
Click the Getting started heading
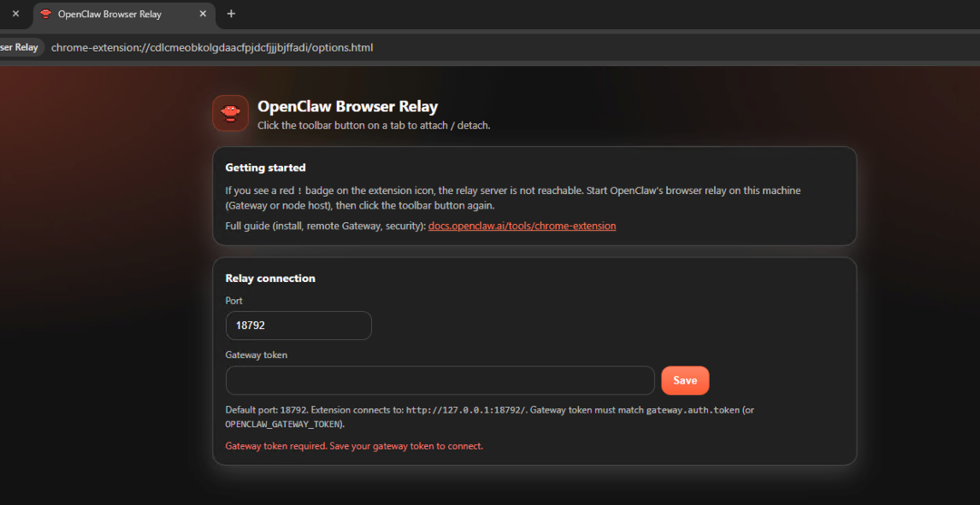tap(266, 168)
